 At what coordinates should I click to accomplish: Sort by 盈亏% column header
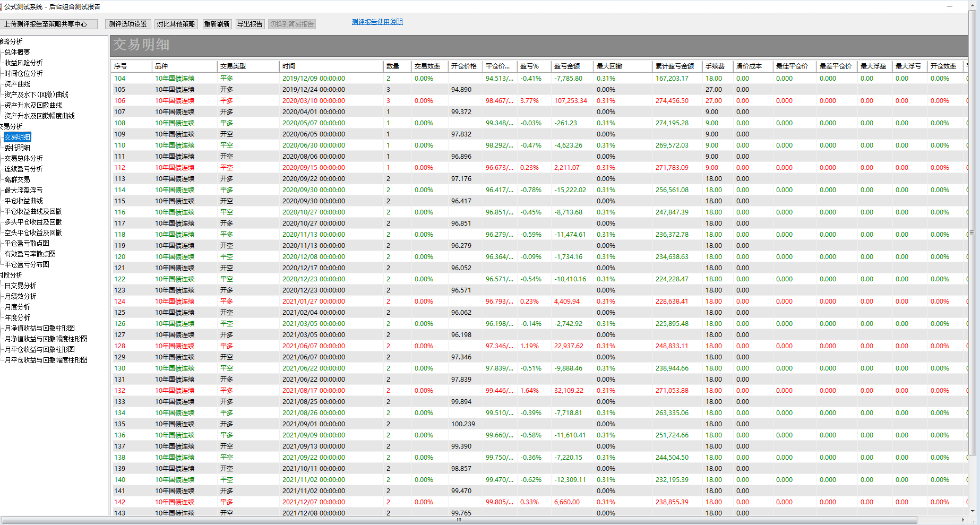pyautogui.click(x=534, y=66)
